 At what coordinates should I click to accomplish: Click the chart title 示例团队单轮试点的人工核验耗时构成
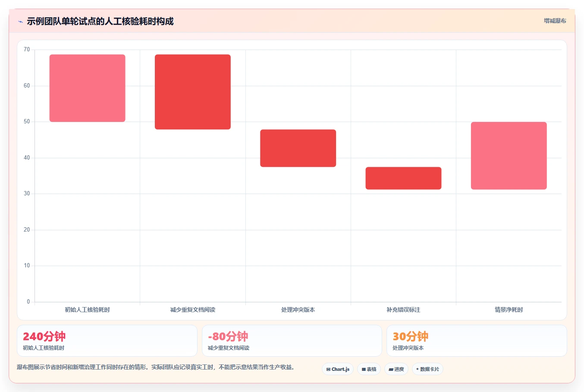[x=100, y=21]
